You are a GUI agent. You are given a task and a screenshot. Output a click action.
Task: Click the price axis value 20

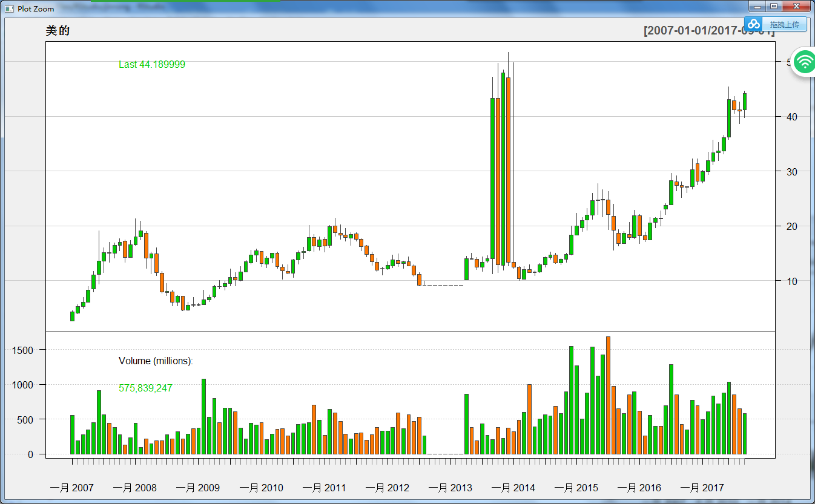(791, 226)
